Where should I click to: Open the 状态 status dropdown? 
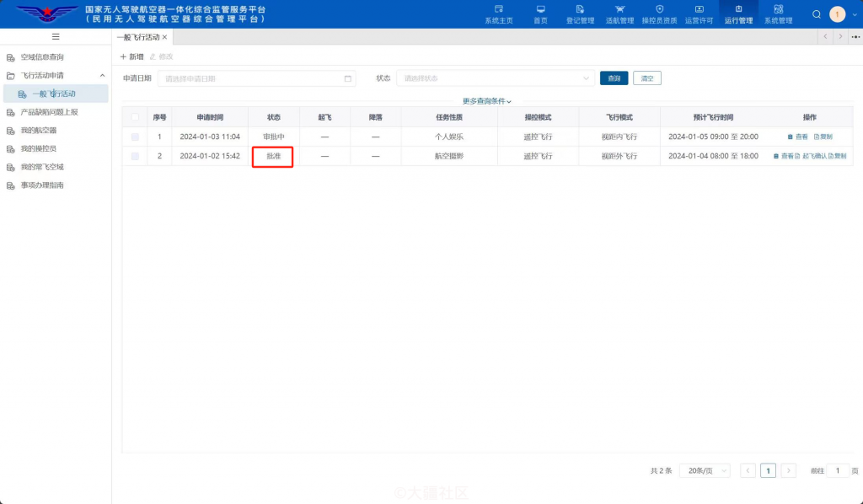point(495,78)
